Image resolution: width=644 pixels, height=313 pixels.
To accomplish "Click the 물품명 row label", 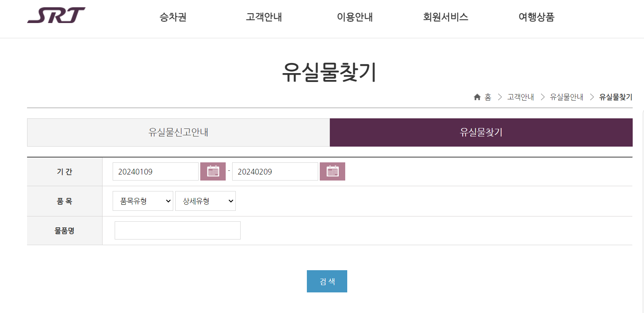I will tap(65, 231).
